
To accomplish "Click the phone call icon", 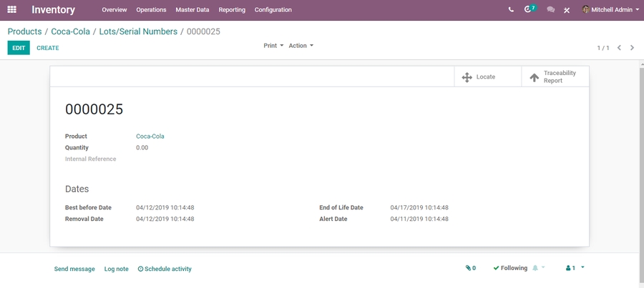I will 511,10.
